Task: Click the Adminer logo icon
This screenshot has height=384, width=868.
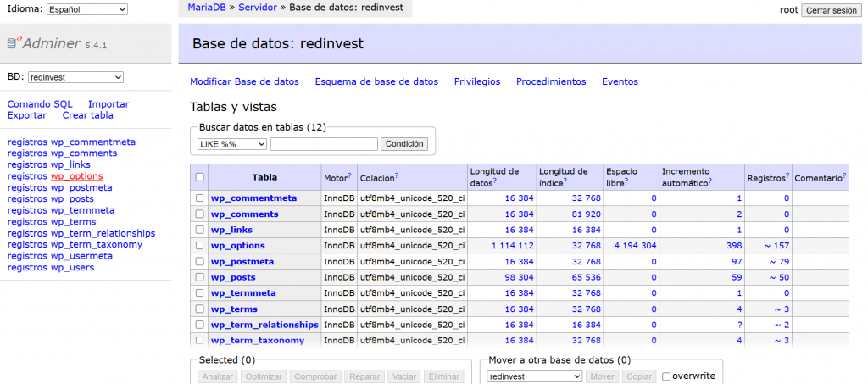Action: click(x=13, y=43)
